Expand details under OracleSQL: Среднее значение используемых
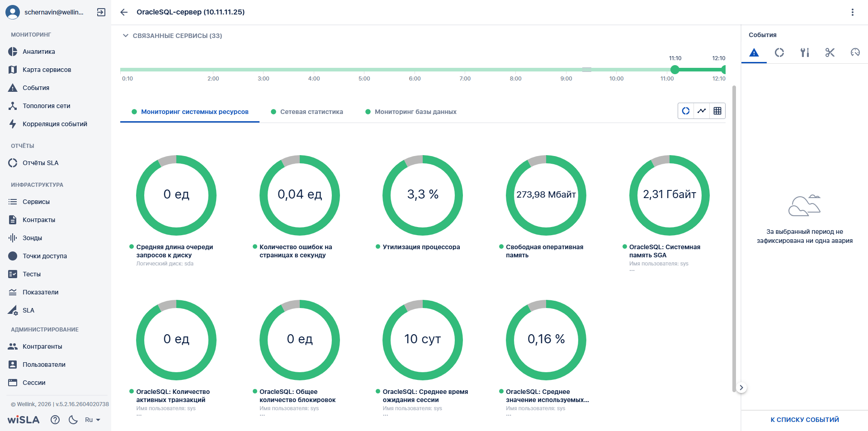 [x=509, y=415]
